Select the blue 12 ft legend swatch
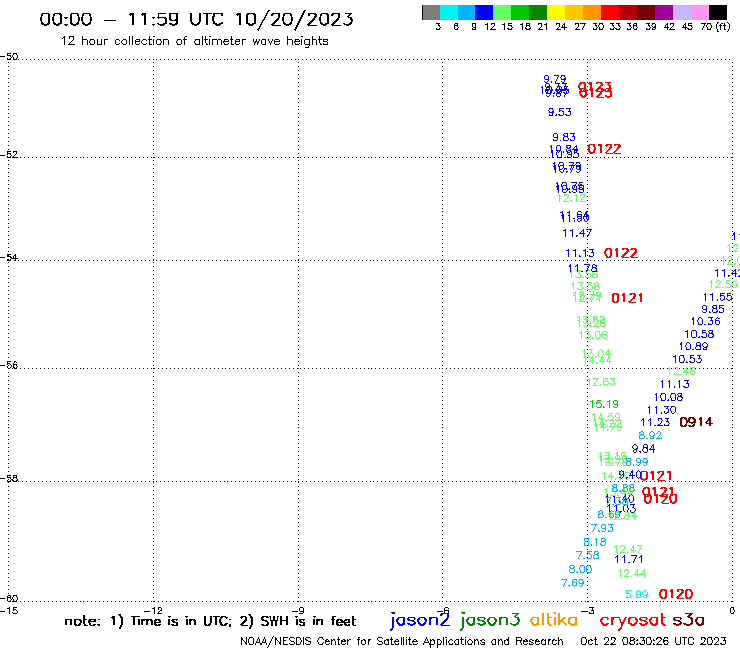740x650 pixels. click(484, 12)
